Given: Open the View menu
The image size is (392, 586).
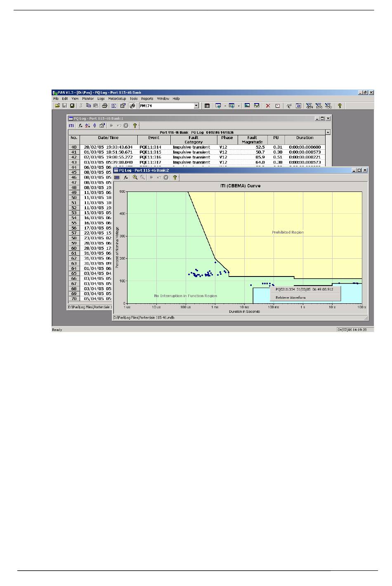Looking at the screenshot, I should 75,99.
